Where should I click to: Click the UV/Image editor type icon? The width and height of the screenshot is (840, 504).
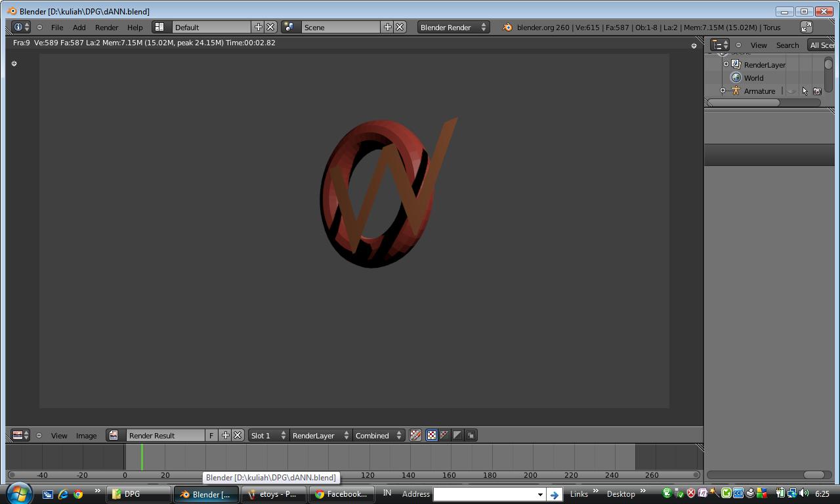pos(18,435)
